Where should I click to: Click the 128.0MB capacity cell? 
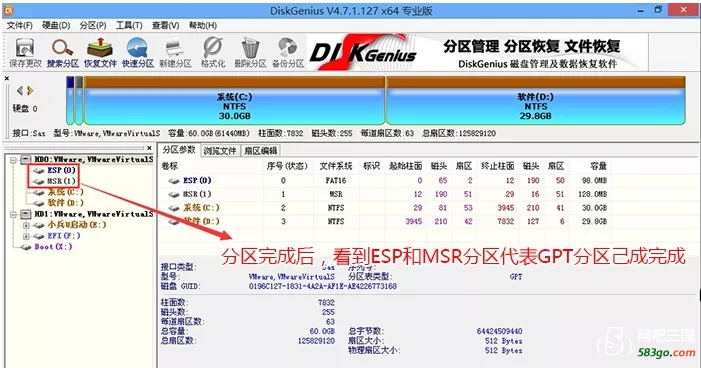[x=592, y=194]
